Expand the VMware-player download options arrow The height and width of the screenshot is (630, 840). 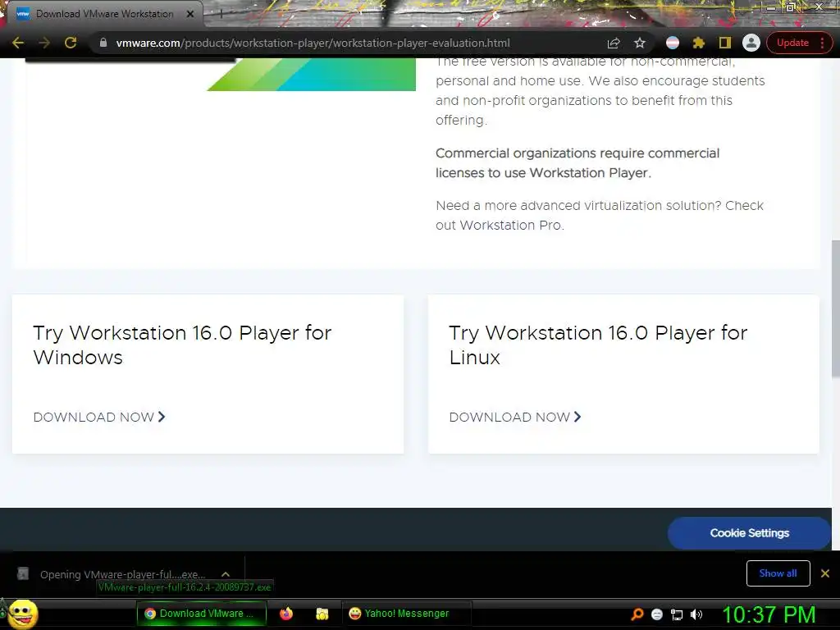(226, 574)
